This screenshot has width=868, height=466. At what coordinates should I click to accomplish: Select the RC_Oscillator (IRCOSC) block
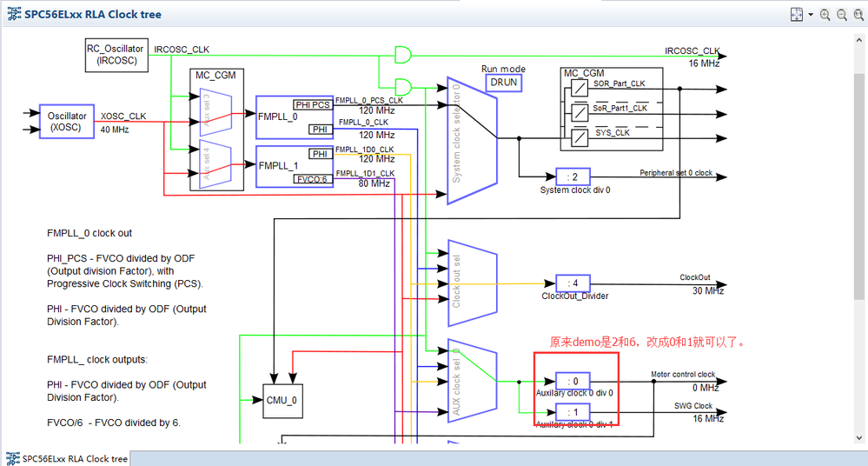pos(116,55)
